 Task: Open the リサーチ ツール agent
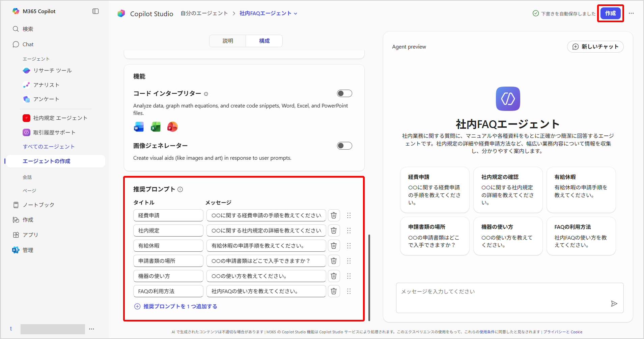[x=52, y=70]
